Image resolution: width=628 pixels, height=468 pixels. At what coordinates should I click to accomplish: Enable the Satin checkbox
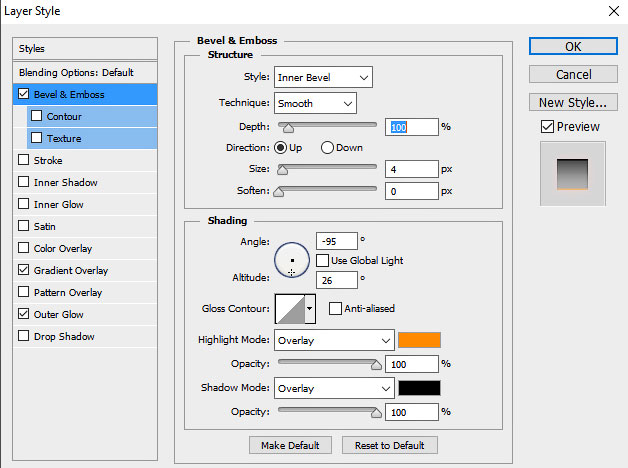tap(24, 226)
